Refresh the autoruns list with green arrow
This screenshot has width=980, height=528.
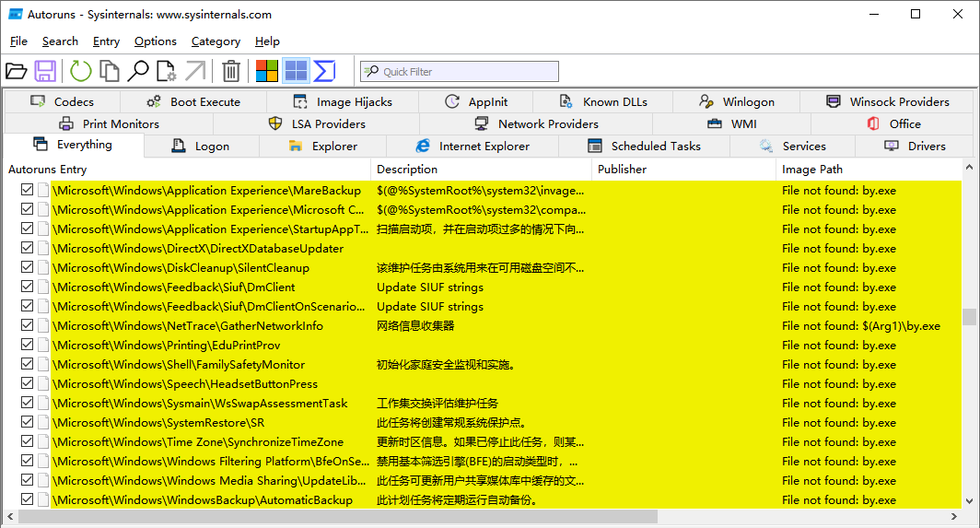[x=81, y=71]
